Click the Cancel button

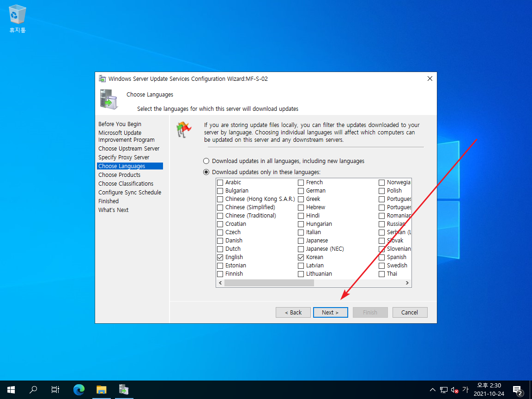[x=410, y=313]
